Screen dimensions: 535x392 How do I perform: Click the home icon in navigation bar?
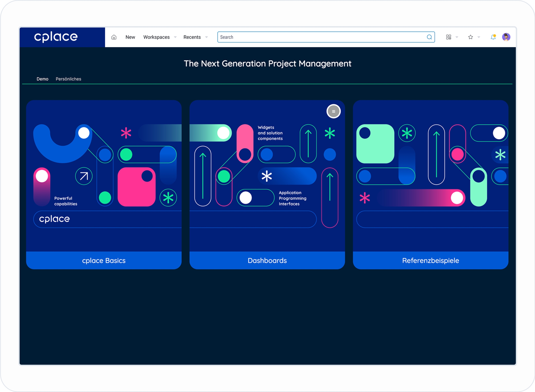click(114, 37)
